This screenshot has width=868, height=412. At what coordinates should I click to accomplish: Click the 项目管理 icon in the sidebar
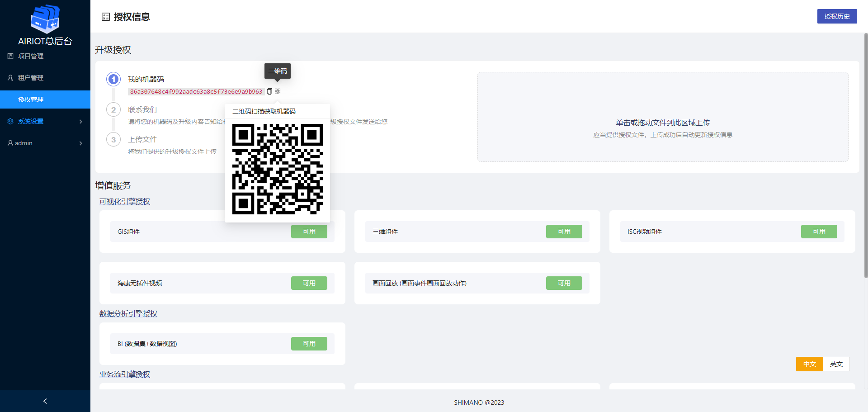10,56
